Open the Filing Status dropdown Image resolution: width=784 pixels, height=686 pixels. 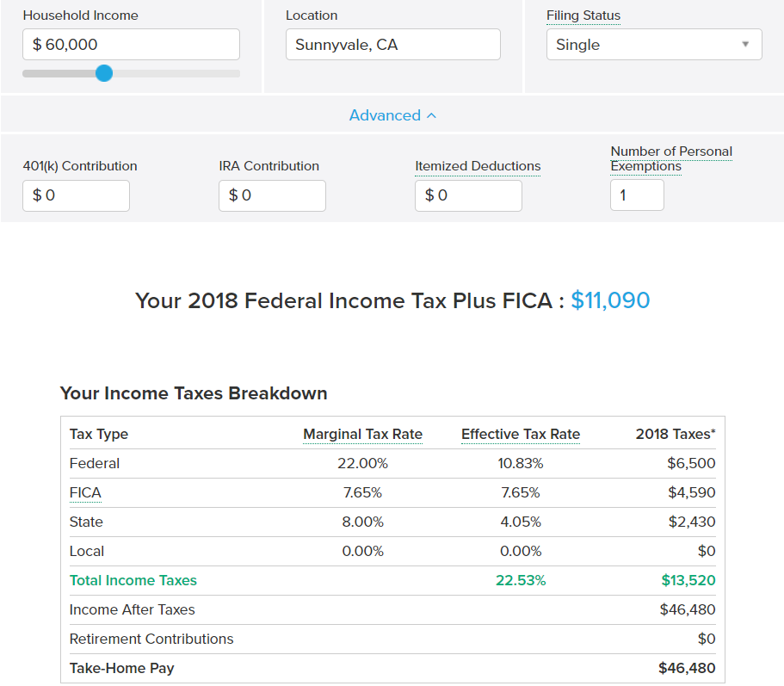653,45
